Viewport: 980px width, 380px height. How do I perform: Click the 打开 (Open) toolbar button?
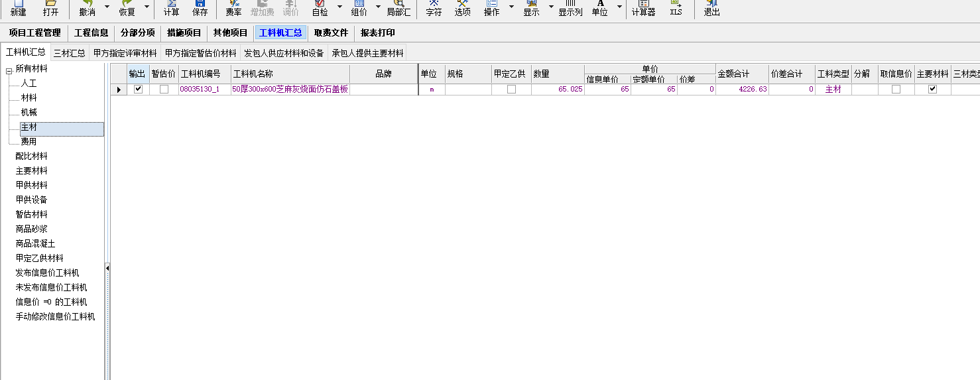pyautogui.click(x=50, y=9)
